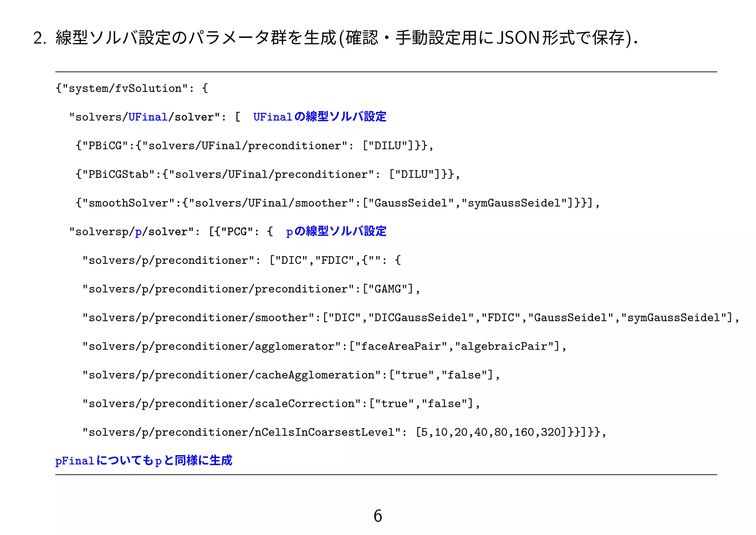Screen dimensions: 756x535
Task: Click the page number 6
Action: point(378,516)
